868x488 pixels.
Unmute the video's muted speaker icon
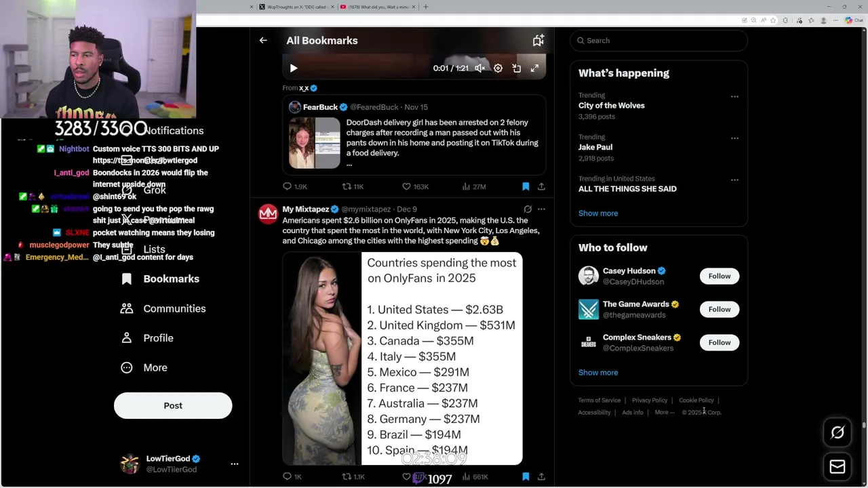pos(480,68)
